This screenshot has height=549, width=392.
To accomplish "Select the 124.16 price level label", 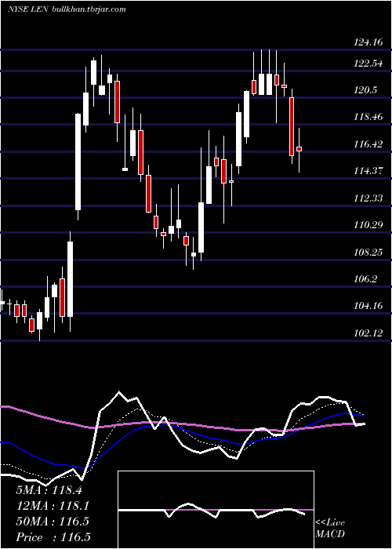I will [368, 43].
